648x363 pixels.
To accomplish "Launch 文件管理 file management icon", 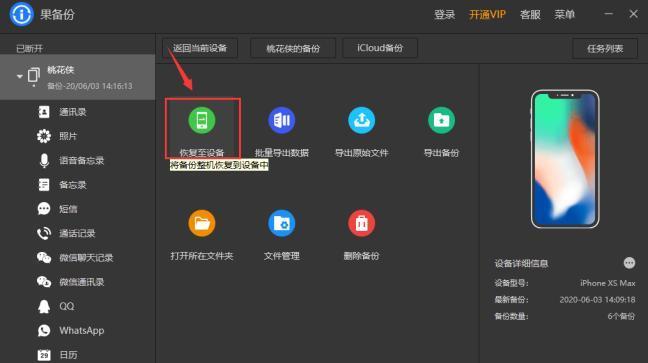I will pyautogui.click(x=281, y=223).
